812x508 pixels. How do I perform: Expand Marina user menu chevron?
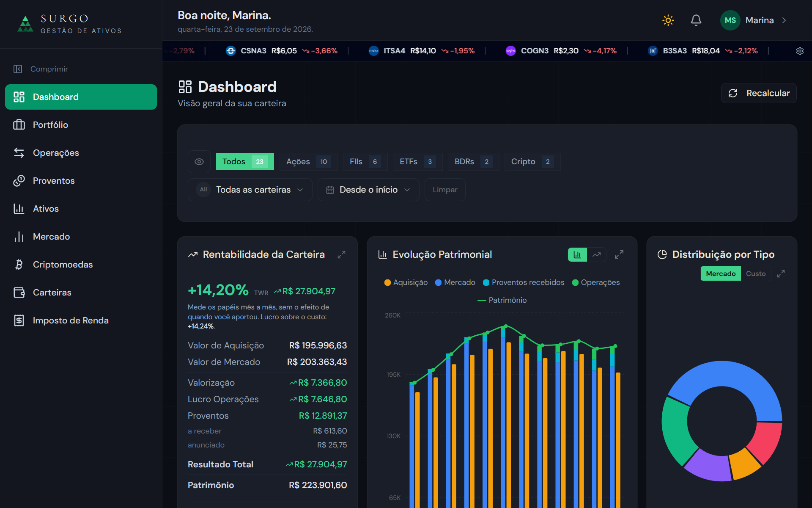pyautogui.click(x=784, y=20)
